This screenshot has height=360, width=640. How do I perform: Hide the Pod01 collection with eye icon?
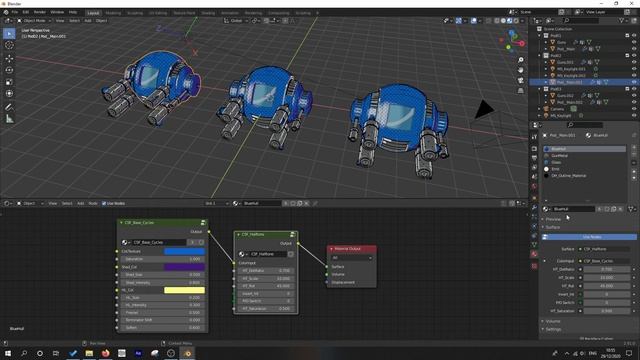(x=634, y=36)
